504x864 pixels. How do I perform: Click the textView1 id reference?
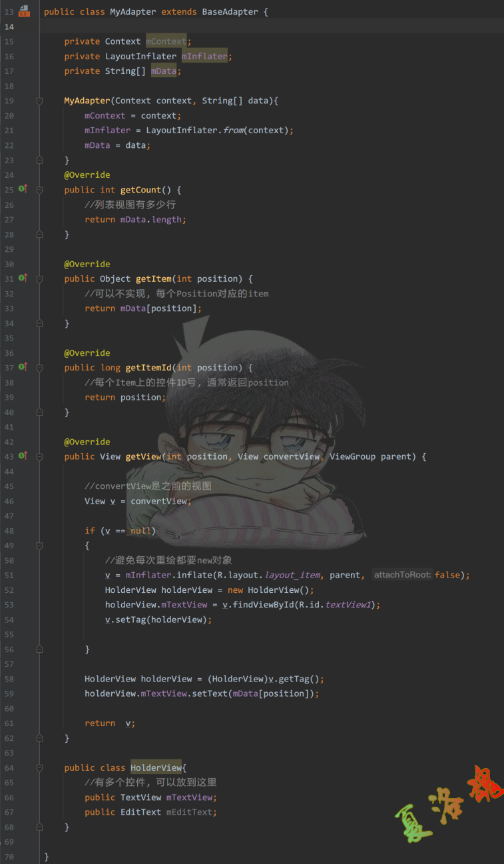(x=348, y=605)
